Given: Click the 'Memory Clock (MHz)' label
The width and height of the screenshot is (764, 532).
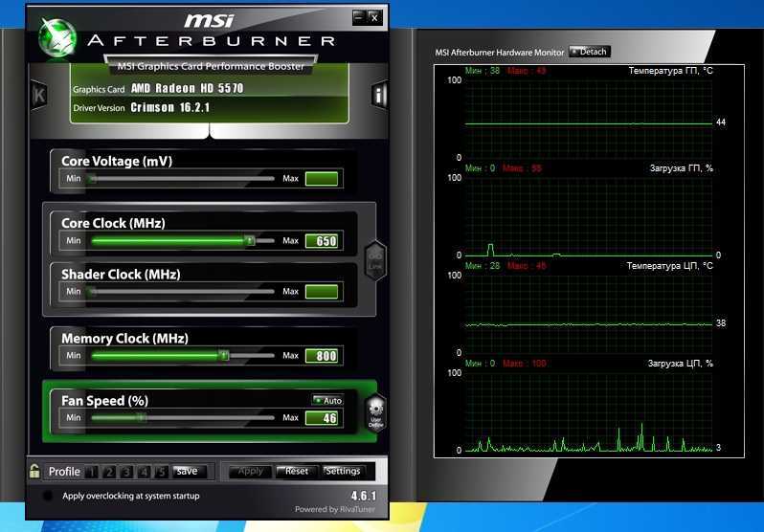Looking at the screenshot, I should point(124,338).
